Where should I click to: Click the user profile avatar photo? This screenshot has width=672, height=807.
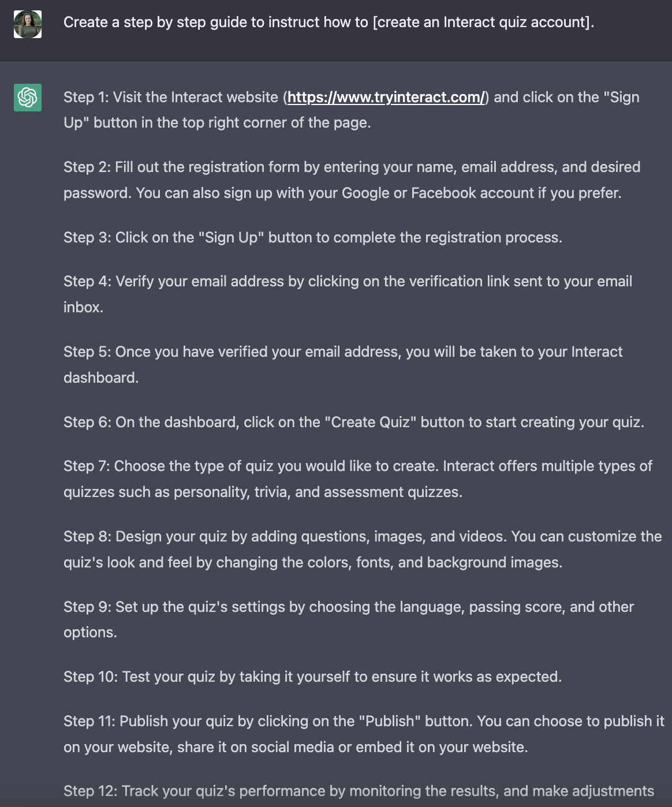28,24
